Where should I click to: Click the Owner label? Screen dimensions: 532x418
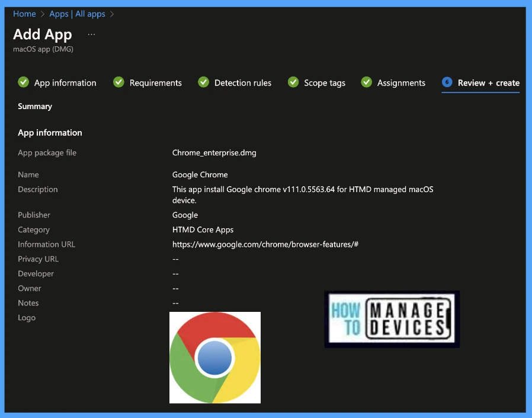[x=30, y=288]
